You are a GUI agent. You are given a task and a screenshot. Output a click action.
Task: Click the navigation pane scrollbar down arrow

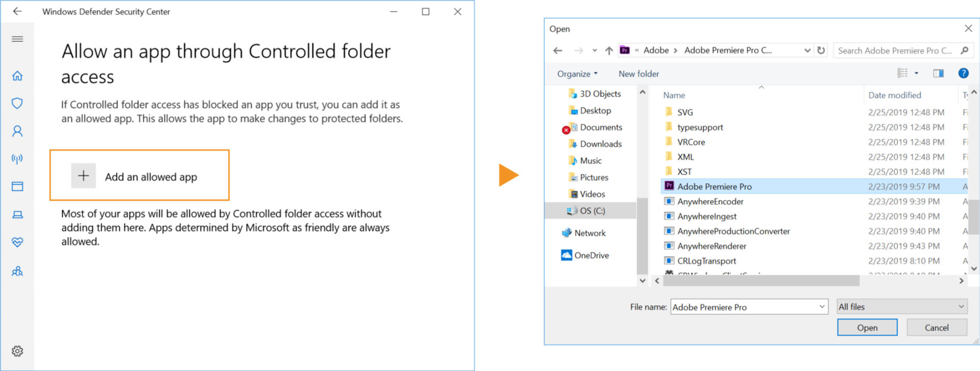point(643,281)
